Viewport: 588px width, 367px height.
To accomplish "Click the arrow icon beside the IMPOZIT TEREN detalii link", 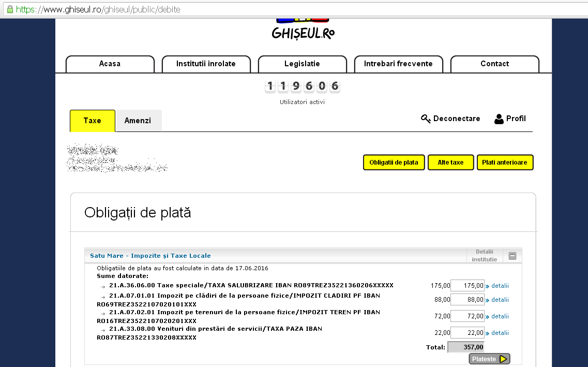I will tap(487, 317).
